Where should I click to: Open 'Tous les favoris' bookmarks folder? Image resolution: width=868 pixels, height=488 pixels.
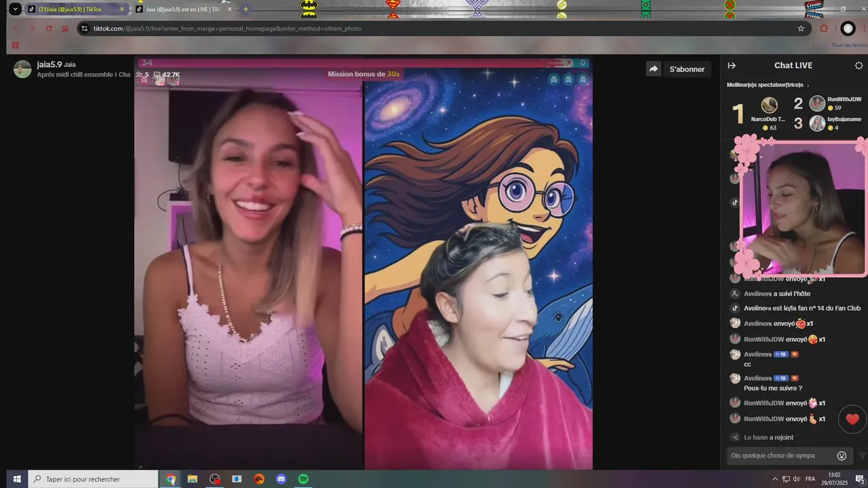[x=849, y=45]
